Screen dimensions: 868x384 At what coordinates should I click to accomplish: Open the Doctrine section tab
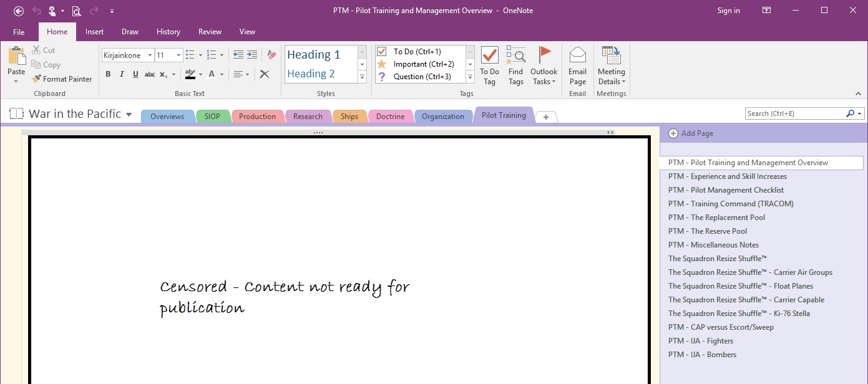point(391,117)
